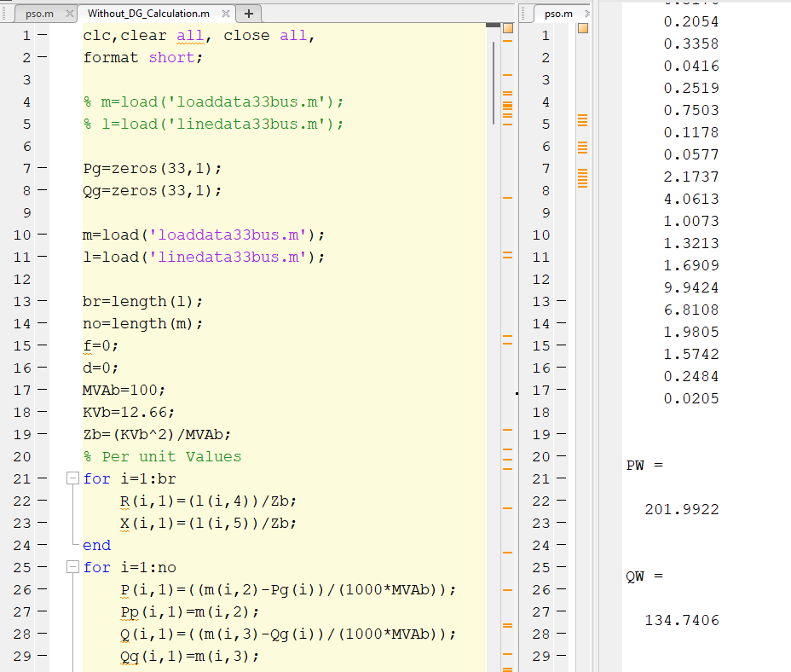The image size is (791, 672).
Task: Click the Pp(i,1)=m(i,2); line
Action: pyautogui.click(x=190, y=612)
